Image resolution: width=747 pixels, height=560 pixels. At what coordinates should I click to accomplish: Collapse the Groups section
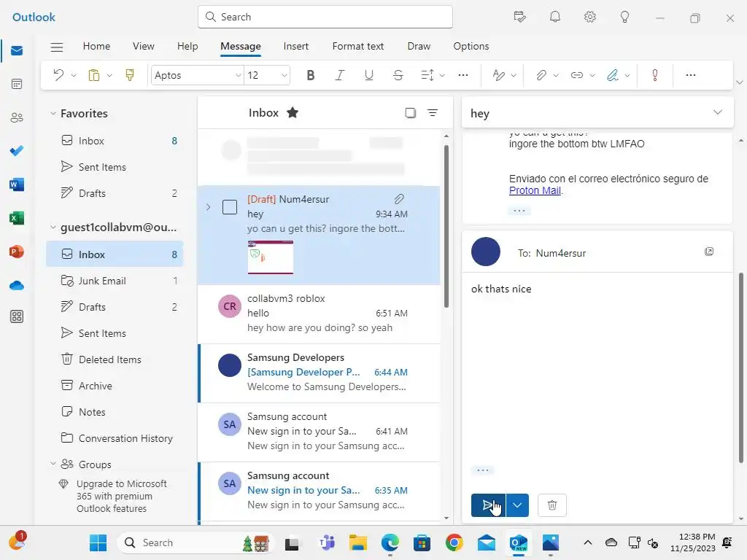53,464
